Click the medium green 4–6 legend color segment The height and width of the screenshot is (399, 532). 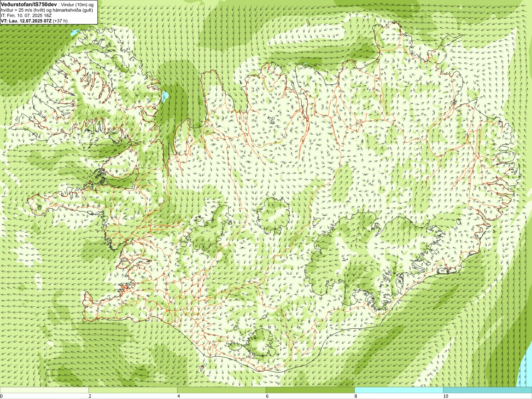pyautogui.click(x=222, y=390)
